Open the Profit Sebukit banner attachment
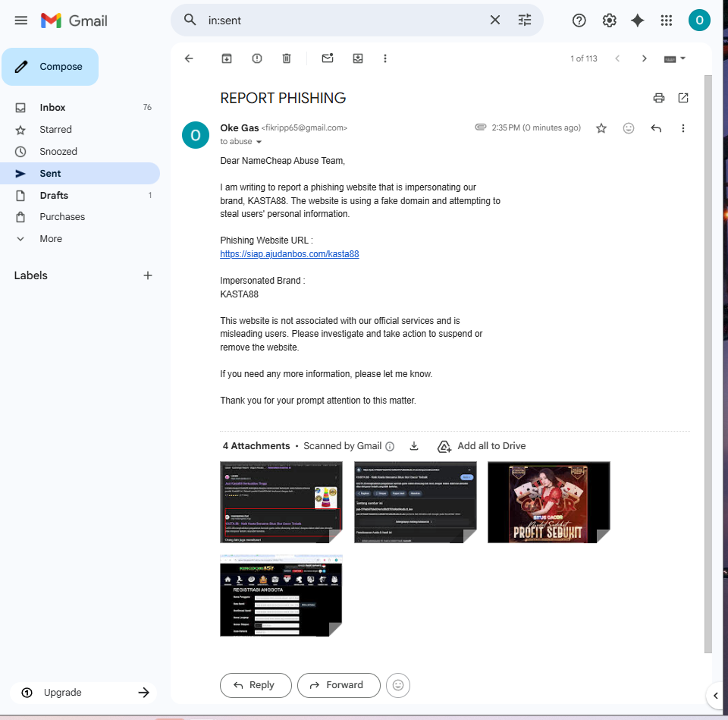The width and height of the screenshot is (728, 720). [549, 502]
